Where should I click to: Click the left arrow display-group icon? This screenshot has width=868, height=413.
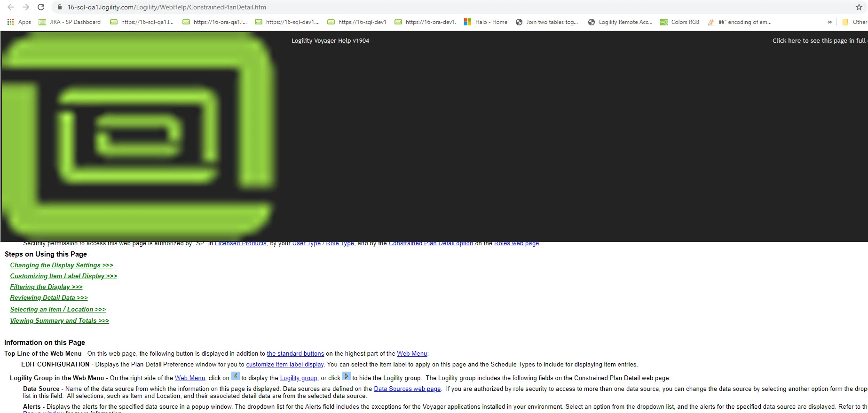[x=236, y=376]
